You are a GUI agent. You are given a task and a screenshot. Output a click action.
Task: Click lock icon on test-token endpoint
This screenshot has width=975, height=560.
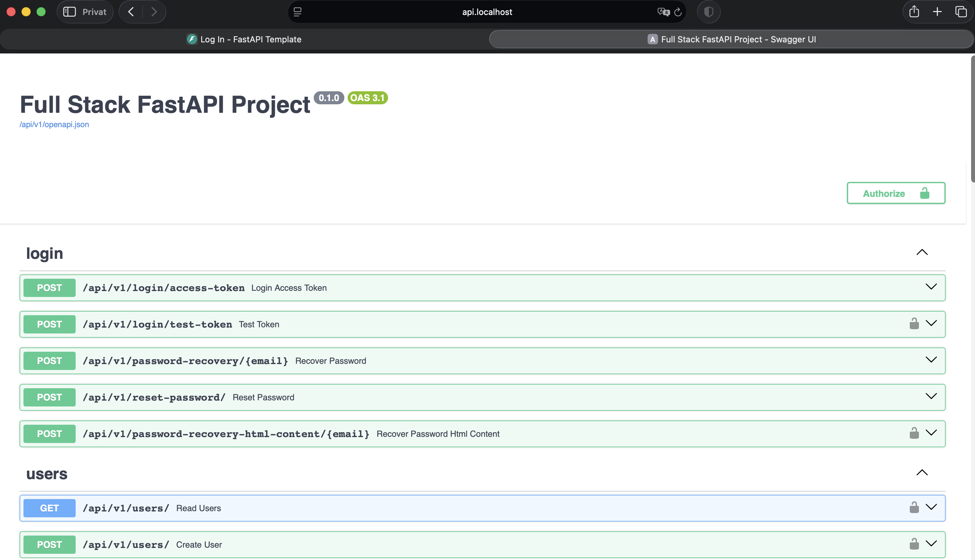point(914,323)
